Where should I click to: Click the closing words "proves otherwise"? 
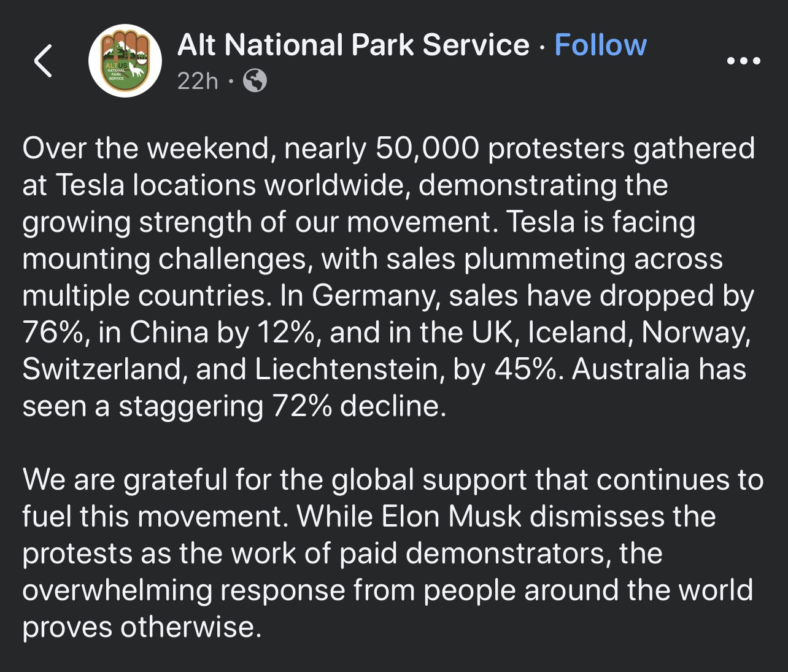tap(138, 627)
